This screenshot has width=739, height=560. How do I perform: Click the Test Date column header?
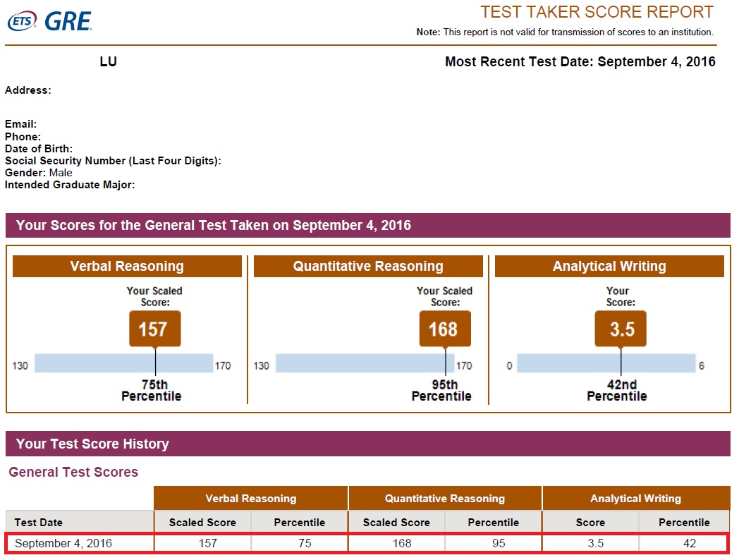(39, 523)
